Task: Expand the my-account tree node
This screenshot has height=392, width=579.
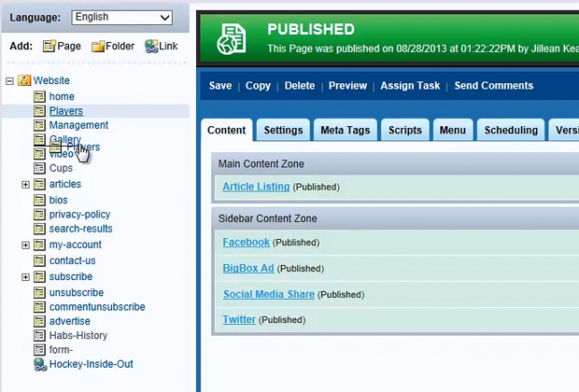Action: (25, 245)
